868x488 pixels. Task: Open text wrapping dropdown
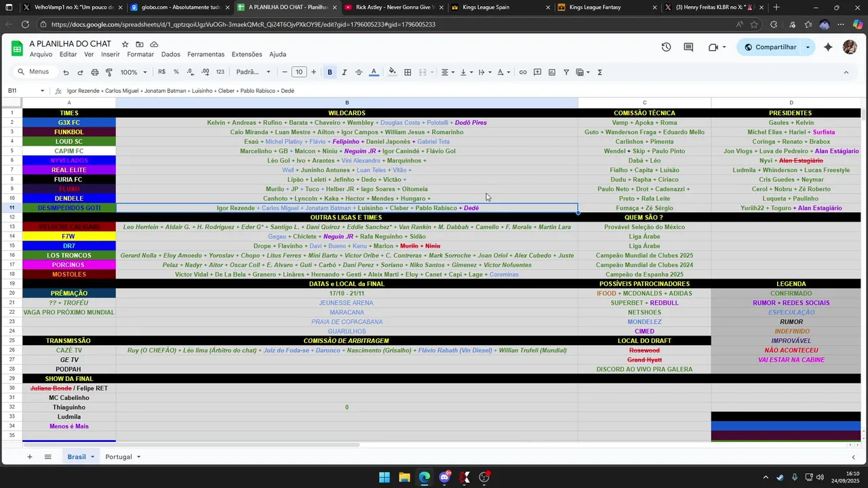485,73
